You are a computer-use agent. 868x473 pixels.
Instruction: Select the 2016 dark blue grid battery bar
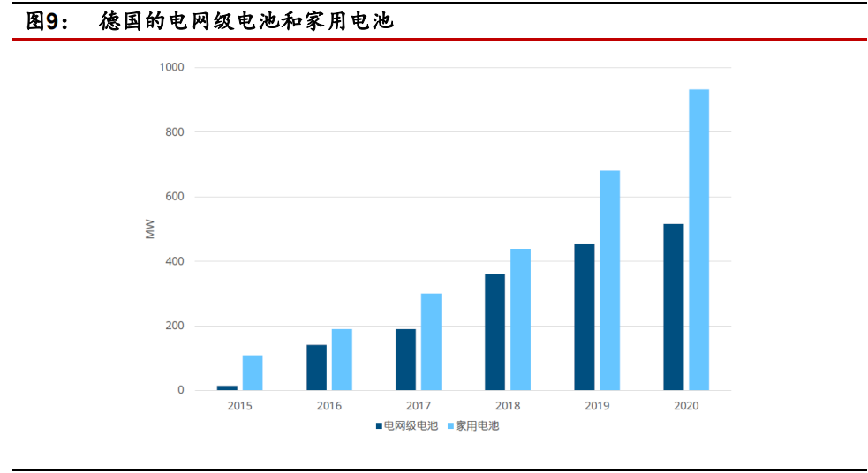pyautogui.click(x=317, y=367)
